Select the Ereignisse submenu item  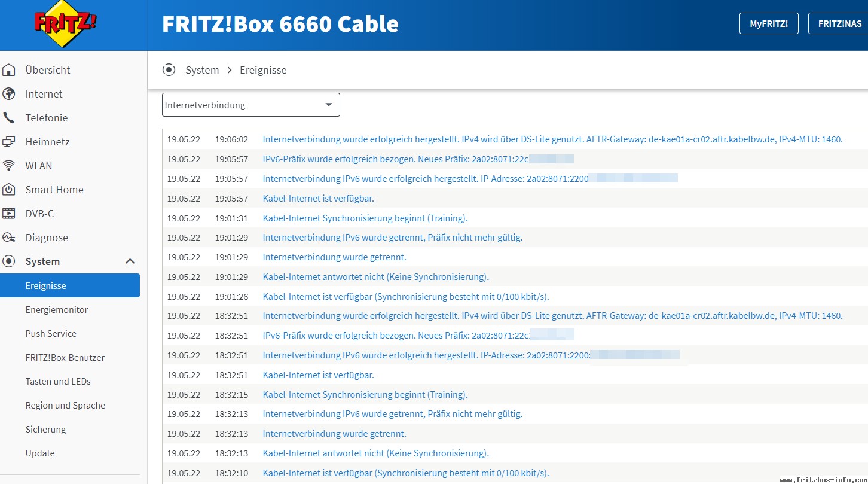[70, 285]
